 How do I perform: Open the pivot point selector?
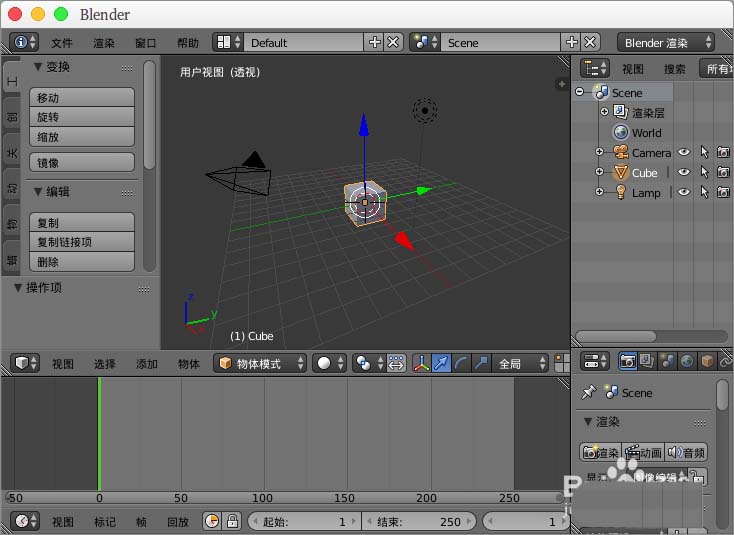369,363
